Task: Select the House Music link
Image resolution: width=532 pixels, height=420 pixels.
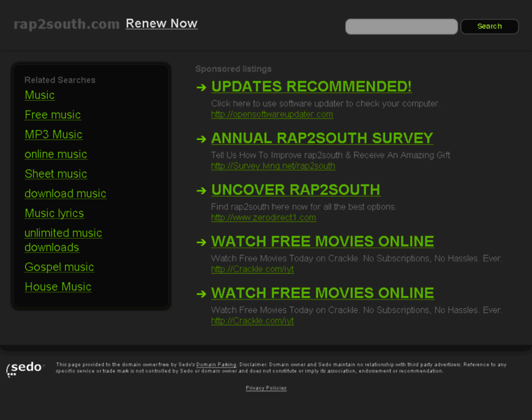Action: click(x=58, y=286)
